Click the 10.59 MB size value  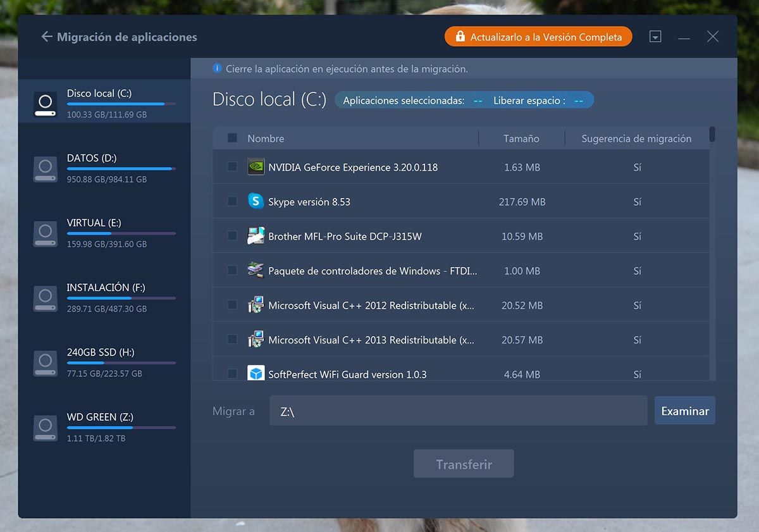[522, 236]
